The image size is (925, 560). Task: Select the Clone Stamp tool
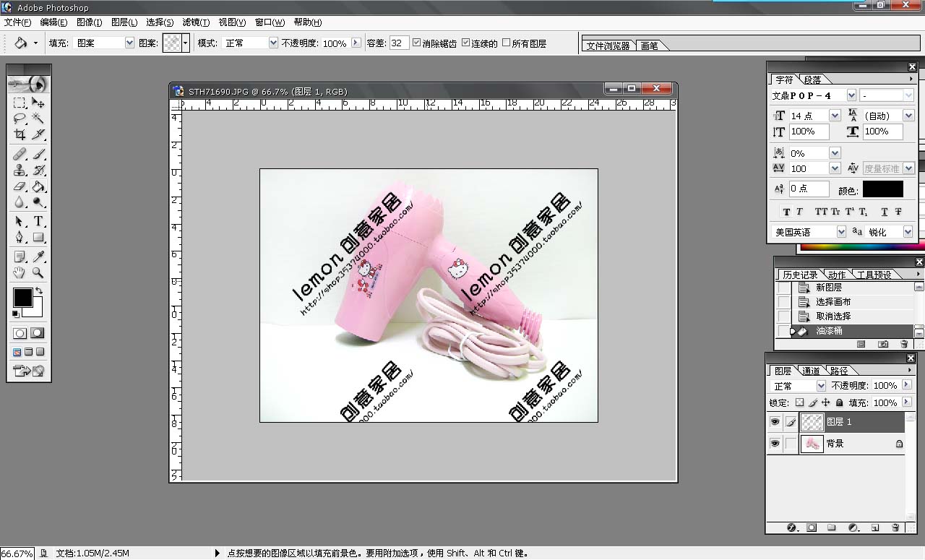pos(20,170)
